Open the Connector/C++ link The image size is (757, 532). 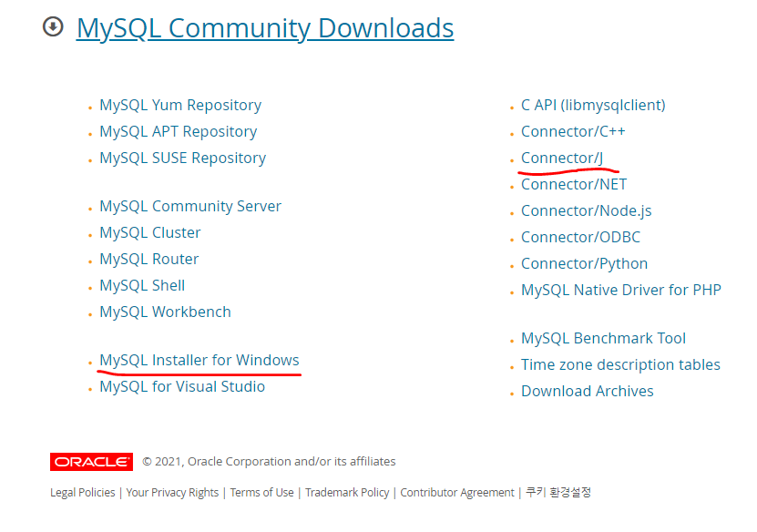pos(573,132)
